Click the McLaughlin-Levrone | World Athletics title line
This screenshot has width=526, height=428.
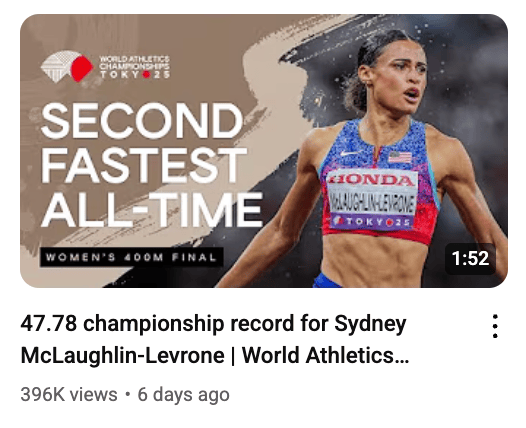(214, 355)
